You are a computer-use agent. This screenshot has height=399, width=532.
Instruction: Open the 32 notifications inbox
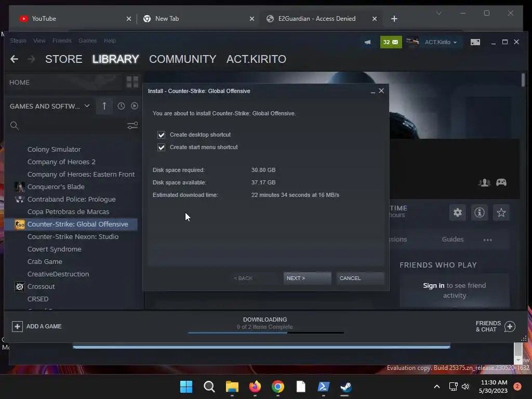click(391, 42)
